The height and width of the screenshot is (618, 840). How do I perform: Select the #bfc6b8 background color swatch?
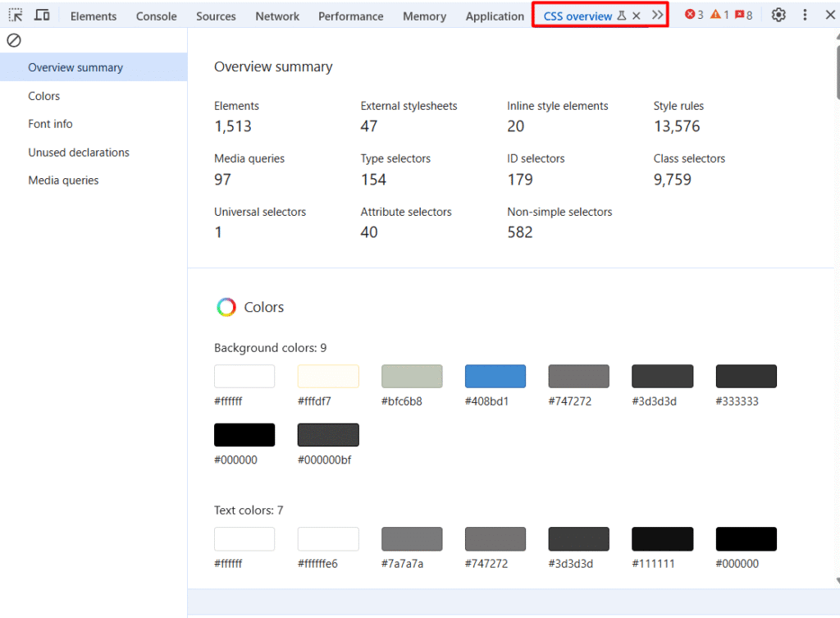(412, 376)
